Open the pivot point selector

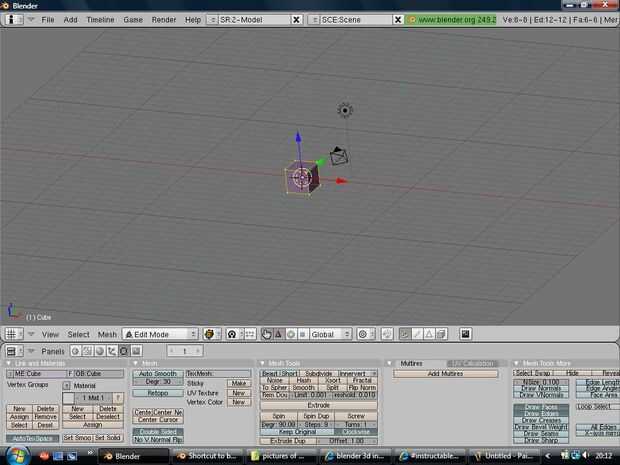pos(234,334)
